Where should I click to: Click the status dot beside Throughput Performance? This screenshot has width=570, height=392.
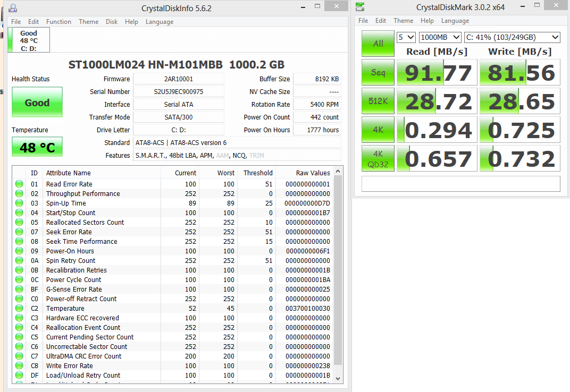point(19,194)
